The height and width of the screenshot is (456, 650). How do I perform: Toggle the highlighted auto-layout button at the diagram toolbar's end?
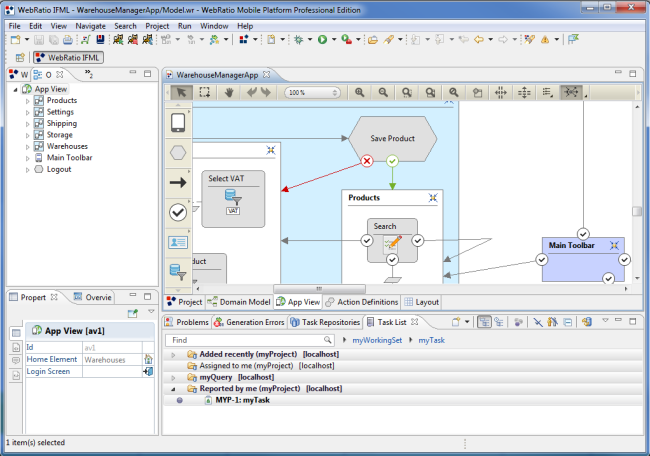click(571, 92)
